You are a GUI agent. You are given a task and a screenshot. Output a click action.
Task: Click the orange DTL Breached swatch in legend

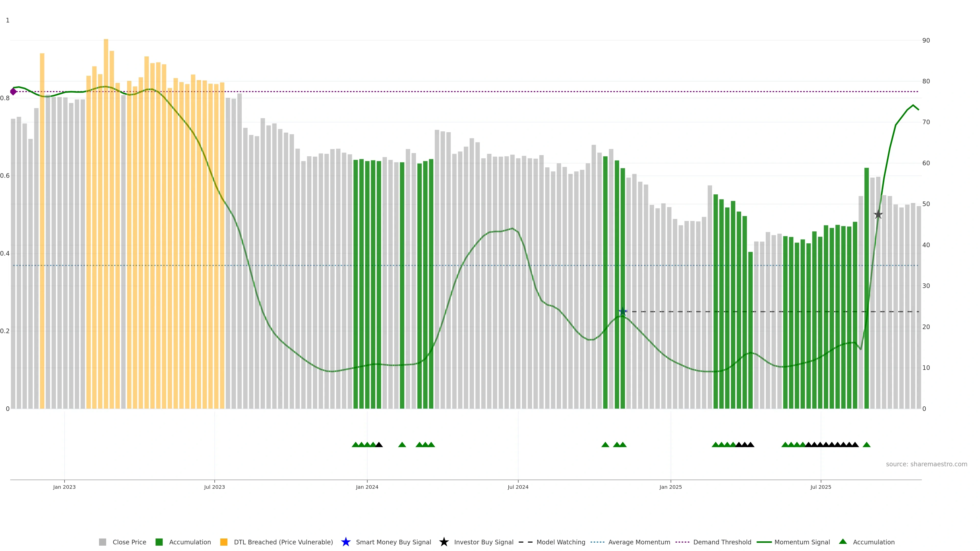click(x=224, y=542)
